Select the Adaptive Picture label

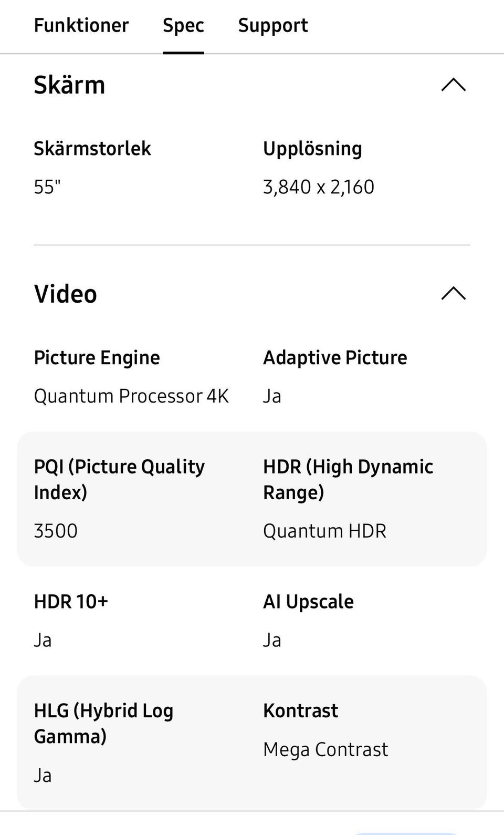(x=335, y=358)
